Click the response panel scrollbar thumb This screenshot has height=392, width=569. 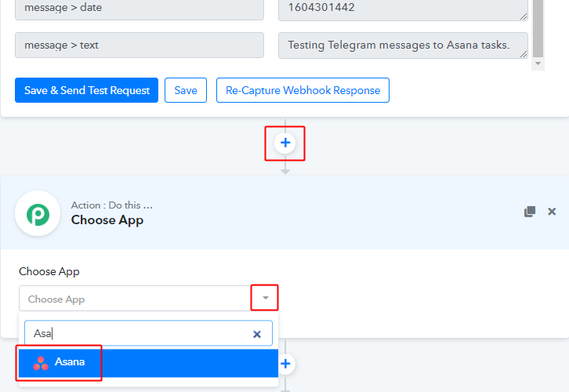tap(538, 28)
